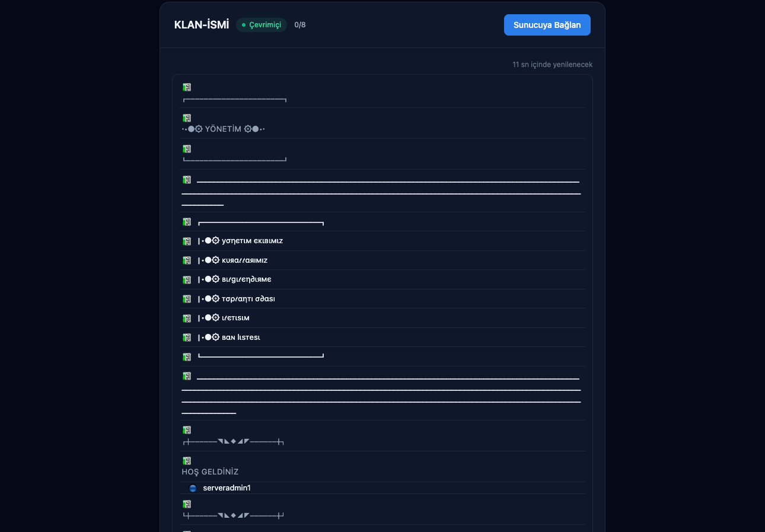
Task: Click channel icon beside yönetim ekibimiz
Action: click(x=187, y=241)
